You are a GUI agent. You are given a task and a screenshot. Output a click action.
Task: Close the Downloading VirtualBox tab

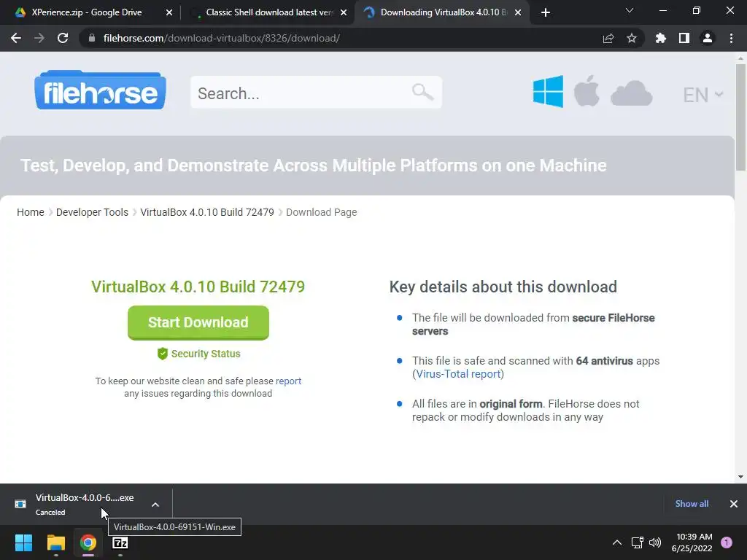(518, 12)
